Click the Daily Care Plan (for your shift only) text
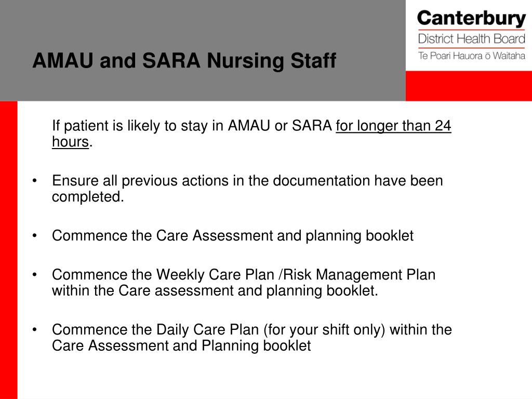This screenshot has height=399, width=532. [271, 330]
